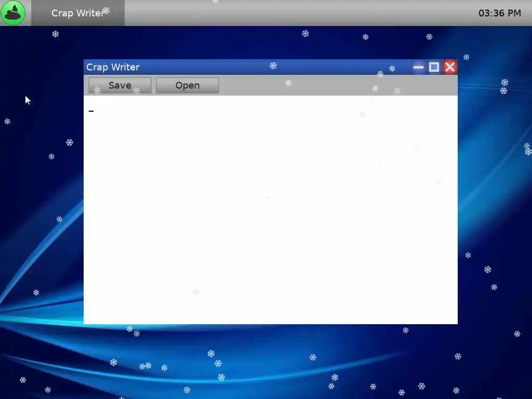Viewport: 532px width, 399px height.
Task: Click the Save button in Crap Writer
Action: pos(120,85)
